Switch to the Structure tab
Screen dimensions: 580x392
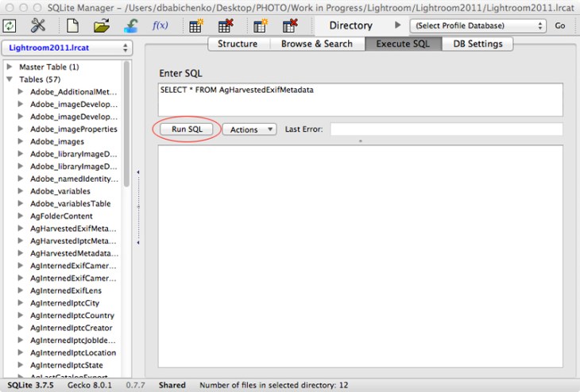pyautogui.click(x=237, y=44)
